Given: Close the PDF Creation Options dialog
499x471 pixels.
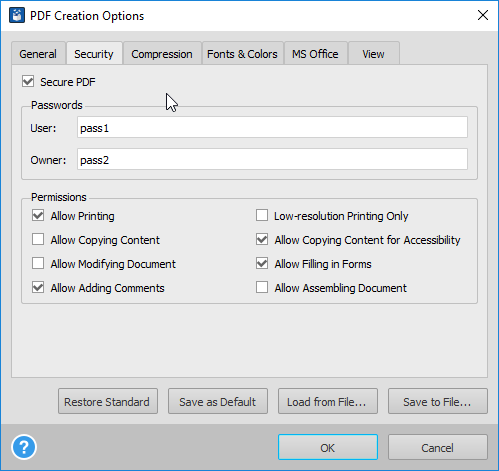Looking at the screenshot, I should point(483,15).
